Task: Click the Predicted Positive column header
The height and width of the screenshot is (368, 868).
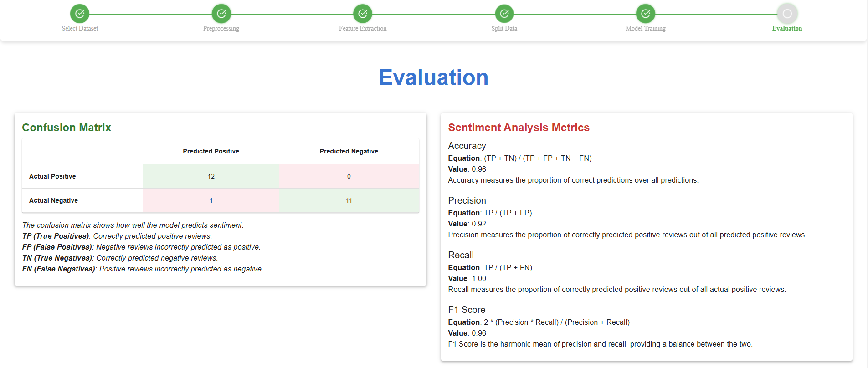Action: pos(211,151)
